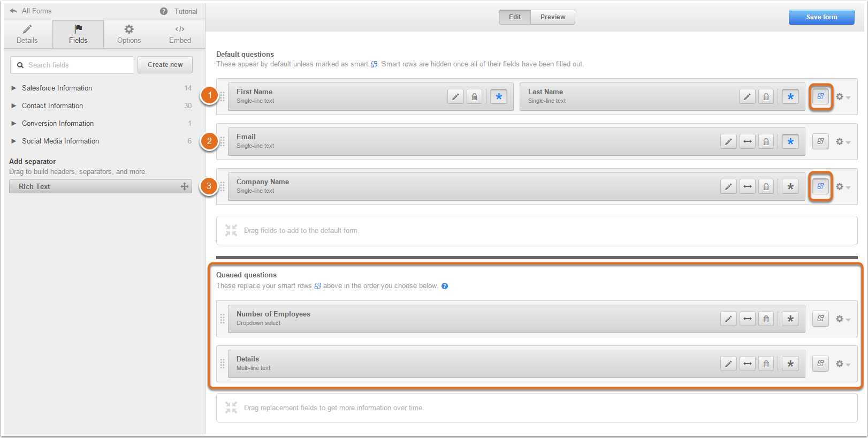Switch to the Details tab
Viewport: 868px width, 438px height.
(27, 34)
